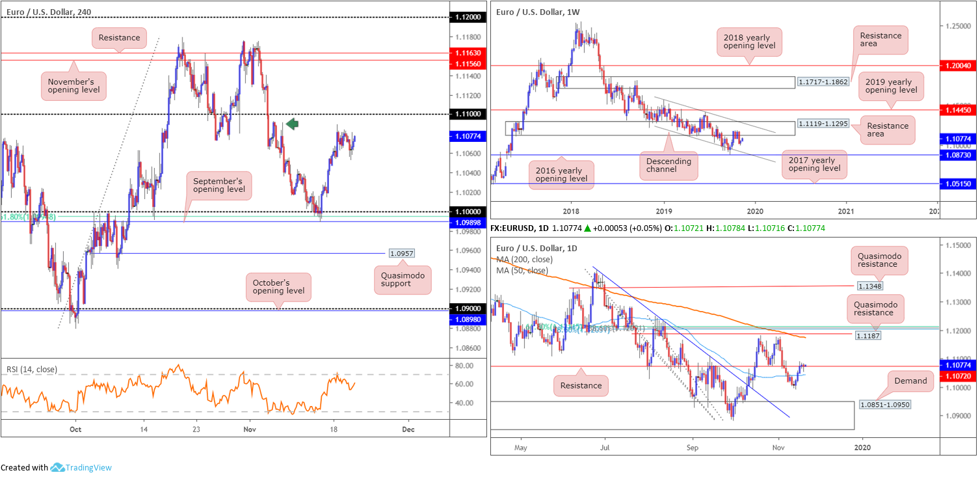Open the TradingView link in the footer
Viewport: 980px width, 477px height.
point(88,467)
